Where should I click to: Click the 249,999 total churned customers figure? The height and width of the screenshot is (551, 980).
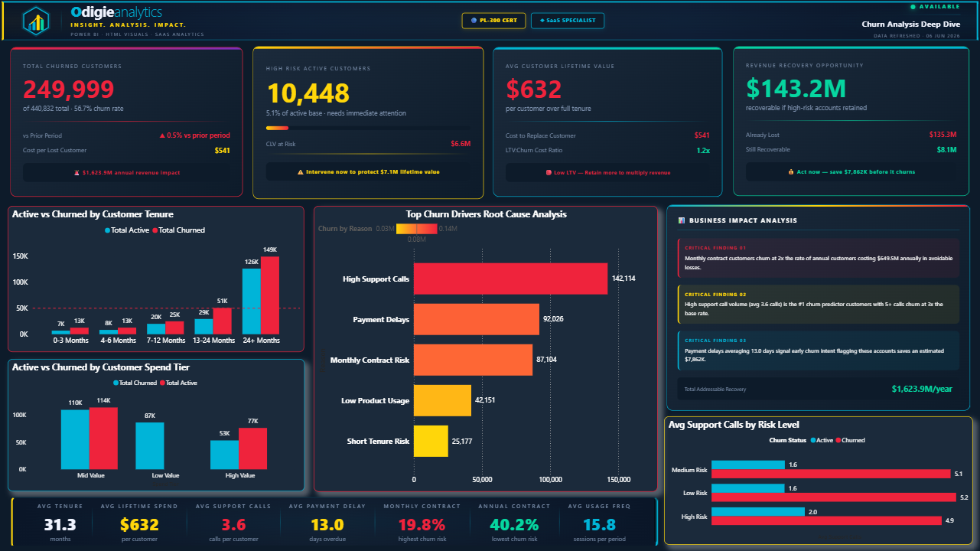point(68,90)
